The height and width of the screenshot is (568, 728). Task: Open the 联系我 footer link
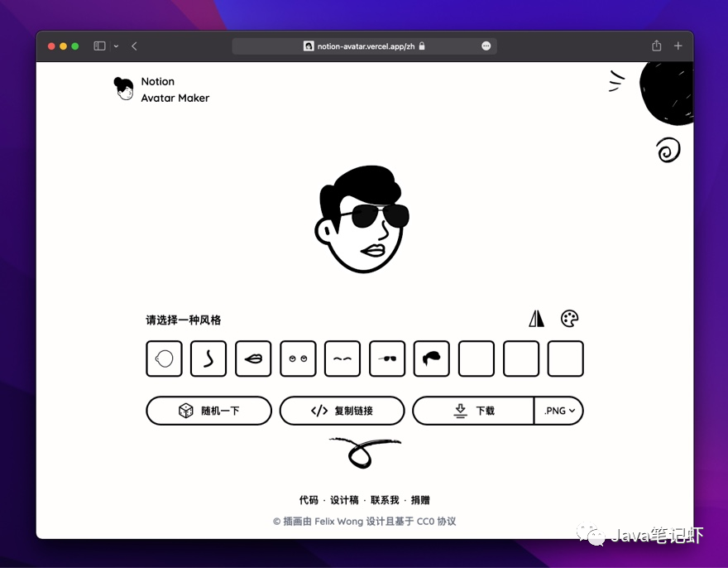[x=385, y=500]
